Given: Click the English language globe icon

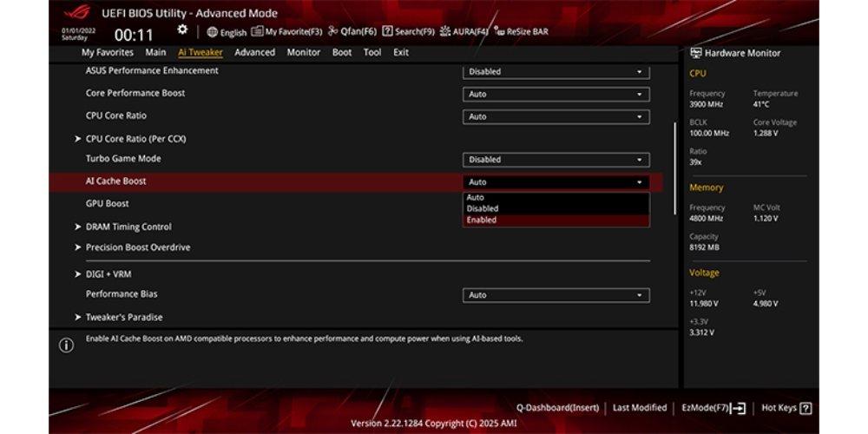Looking at the screenshot, I should click(212, 32).
